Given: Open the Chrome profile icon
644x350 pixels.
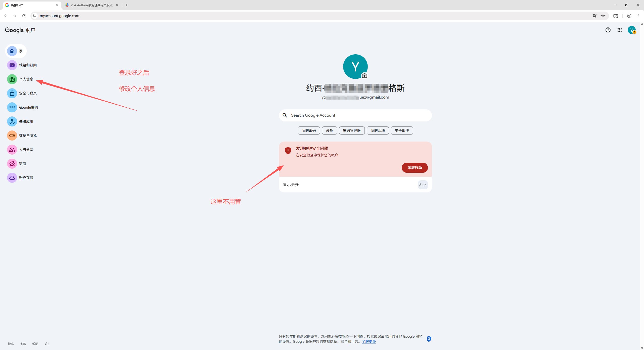Looking at the screenshot, I should pos(629,16).
